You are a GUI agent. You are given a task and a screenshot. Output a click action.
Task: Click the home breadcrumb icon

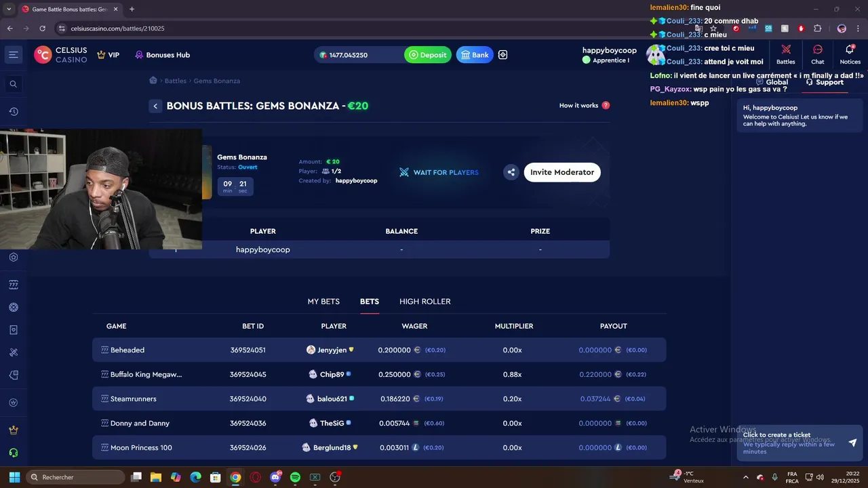(153, 81)
